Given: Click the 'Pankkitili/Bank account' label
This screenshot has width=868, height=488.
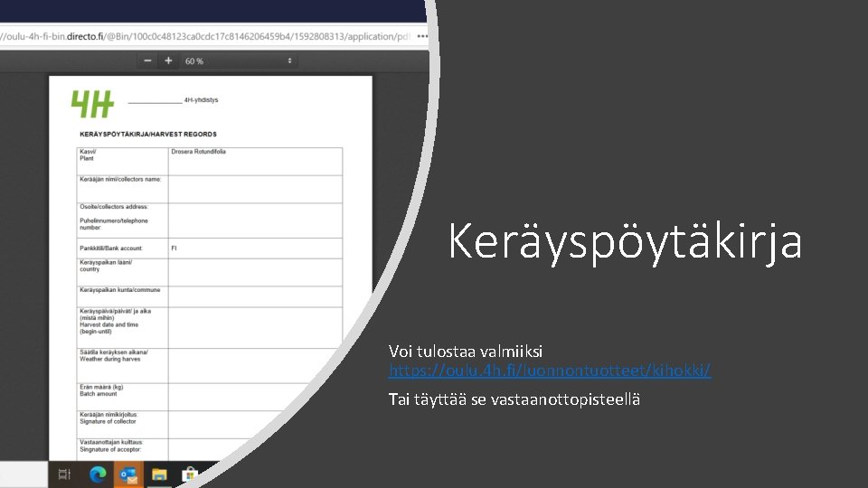Looking at the screenshot, I should click(x=110, y=249).
